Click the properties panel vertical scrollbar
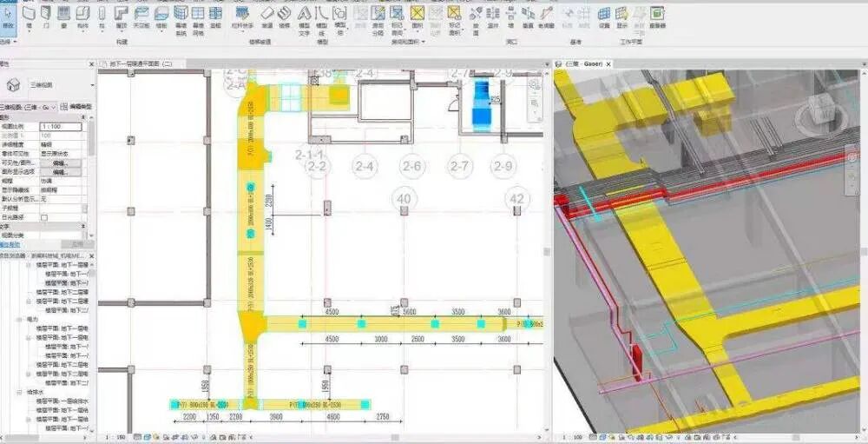 [91, 138]
